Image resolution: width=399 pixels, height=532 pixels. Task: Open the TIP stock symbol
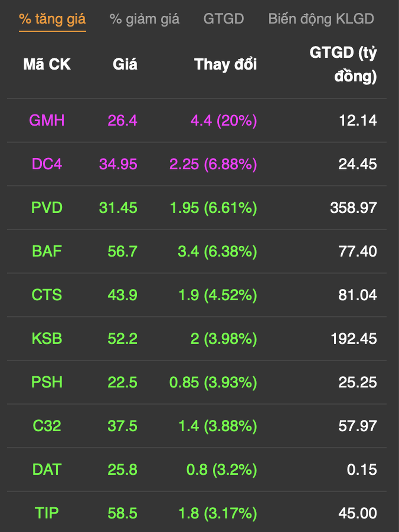tap(47, 513)
